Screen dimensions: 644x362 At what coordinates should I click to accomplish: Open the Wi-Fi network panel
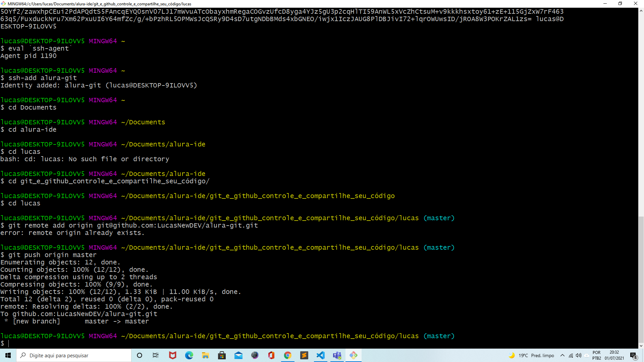coord(571,355)
